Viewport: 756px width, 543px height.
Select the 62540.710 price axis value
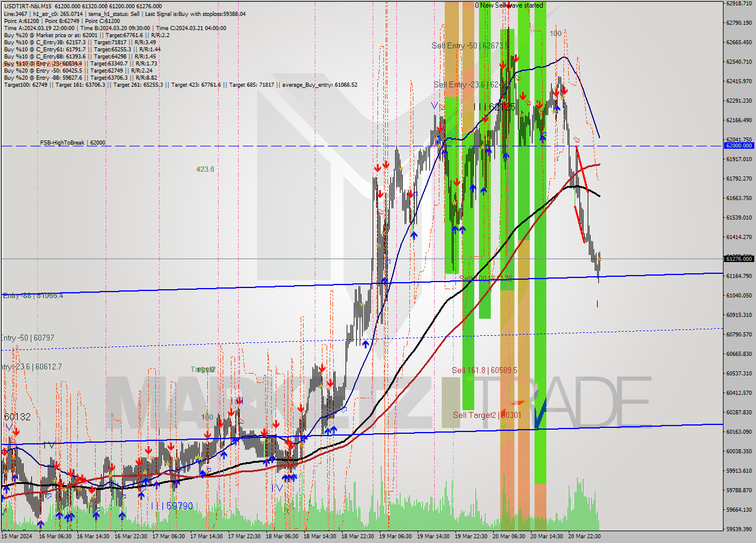(x=739, y=61)
